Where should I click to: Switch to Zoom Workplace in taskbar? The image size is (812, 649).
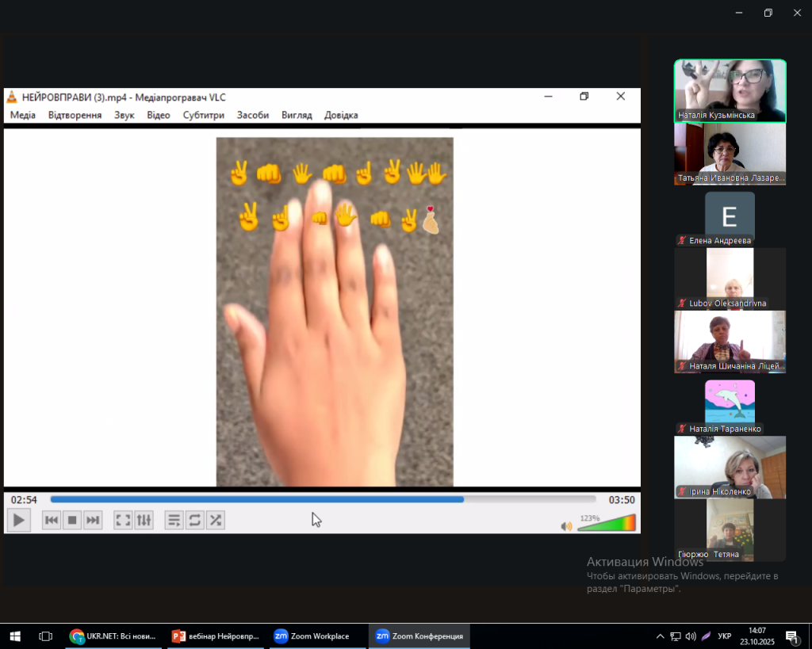point(312,636)
